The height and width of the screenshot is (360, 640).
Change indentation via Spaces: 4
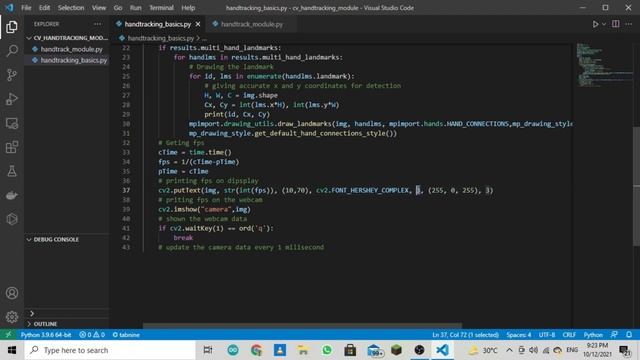[x=518, y=335]
